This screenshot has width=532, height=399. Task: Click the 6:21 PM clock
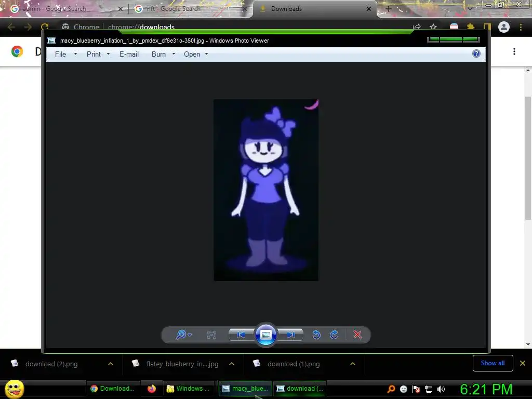[x=486, y=389]
